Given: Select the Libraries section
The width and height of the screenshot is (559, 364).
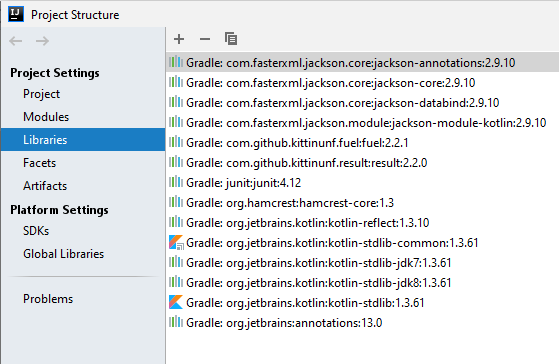Looking at the screenshot, I should [83, 140].
